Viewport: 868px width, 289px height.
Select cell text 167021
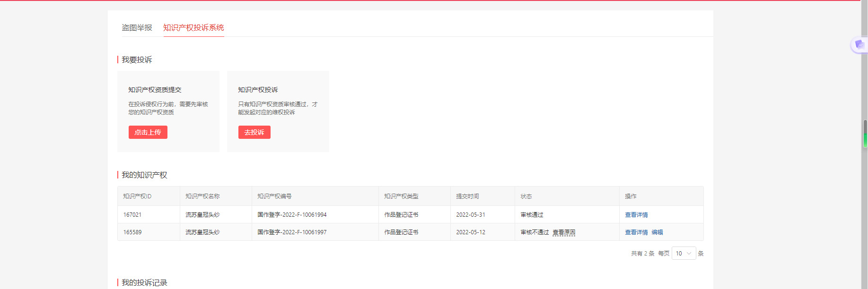[x=132, y=215]
